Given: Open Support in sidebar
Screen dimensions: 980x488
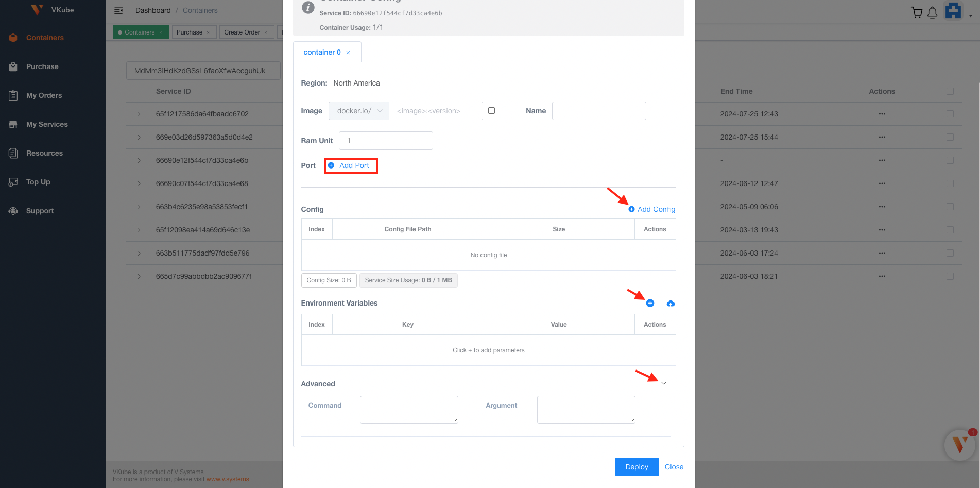Looking at the screenshot, I should coord(40,211).
